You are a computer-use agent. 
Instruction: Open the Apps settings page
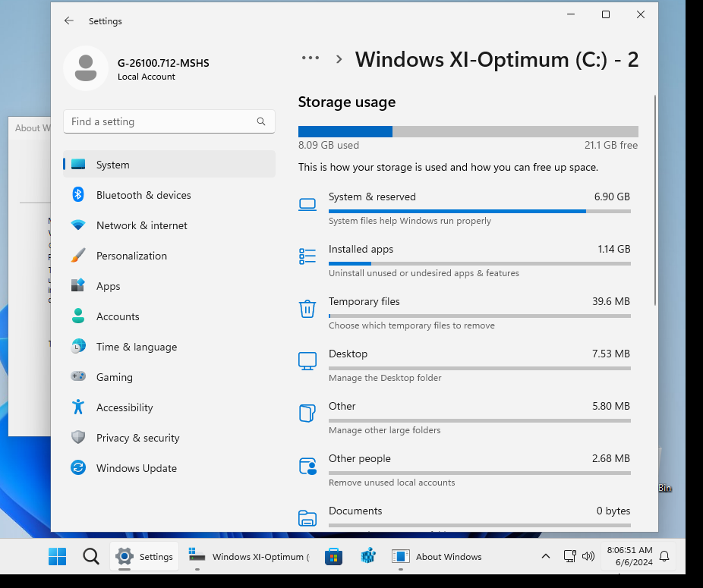[169, 286]
